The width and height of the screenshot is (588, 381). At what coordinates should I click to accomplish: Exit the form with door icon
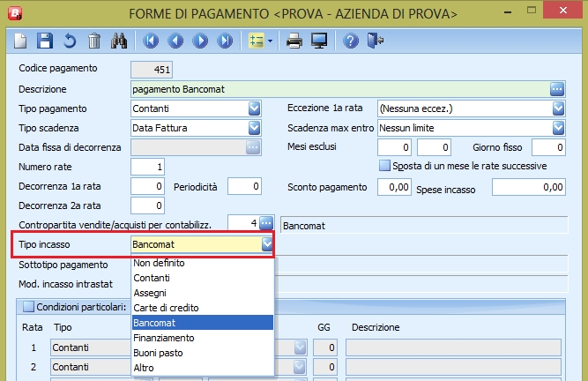pos(375,41)
